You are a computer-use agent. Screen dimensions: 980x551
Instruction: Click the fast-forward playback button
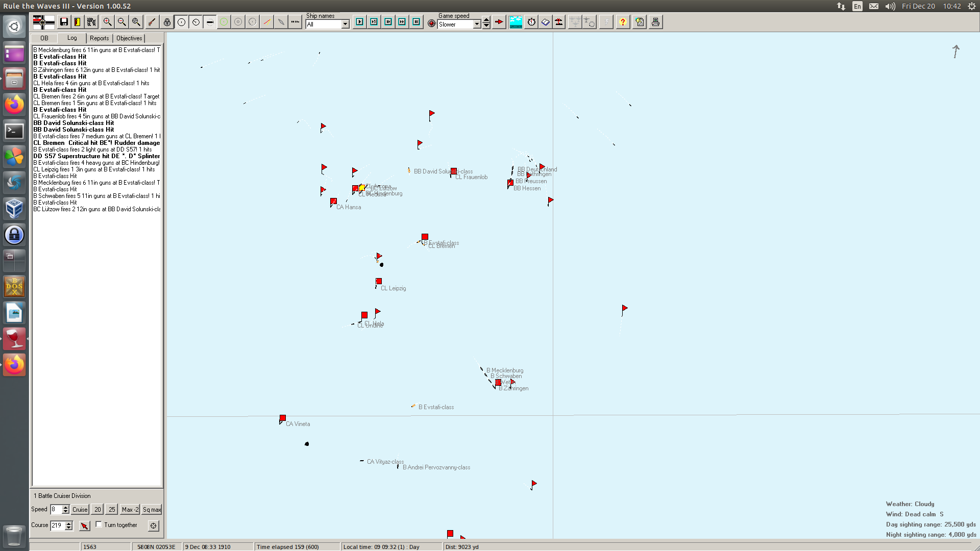[402, 22]
